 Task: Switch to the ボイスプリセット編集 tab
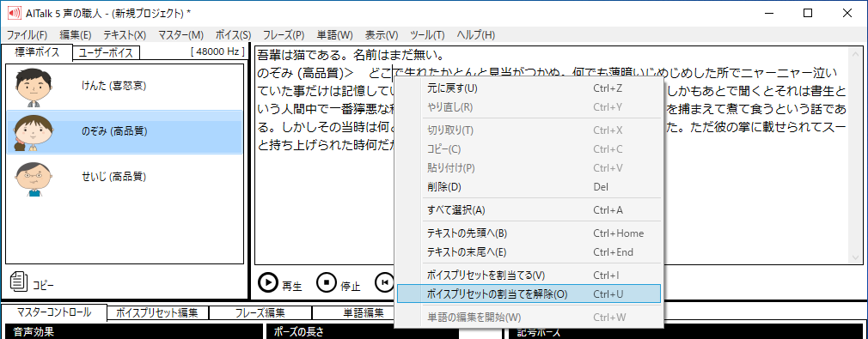pos(157,312)
